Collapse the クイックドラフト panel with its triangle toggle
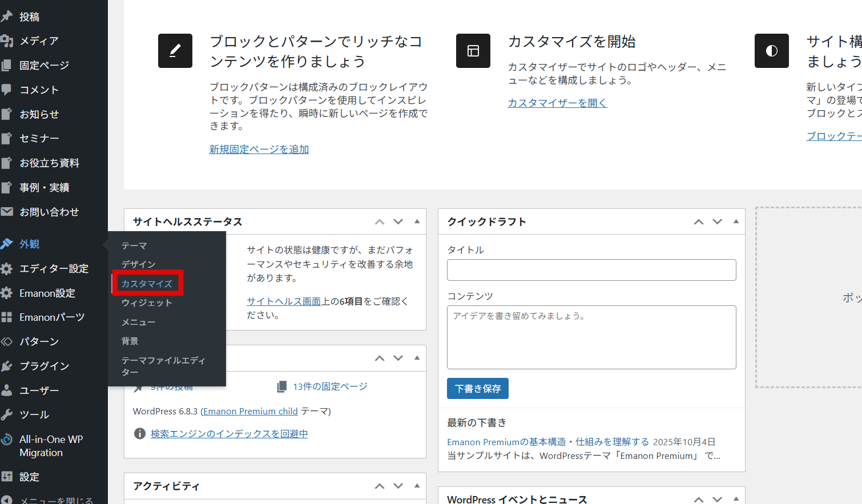 point(736,221)
